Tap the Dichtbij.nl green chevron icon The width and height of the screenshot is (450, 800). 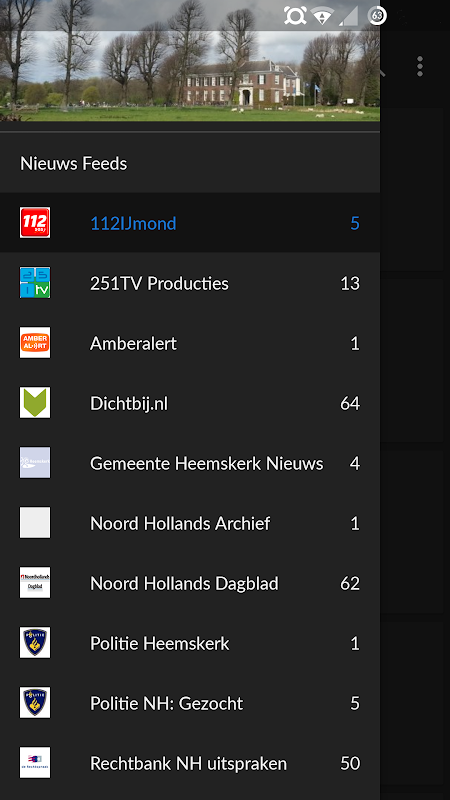35,403
